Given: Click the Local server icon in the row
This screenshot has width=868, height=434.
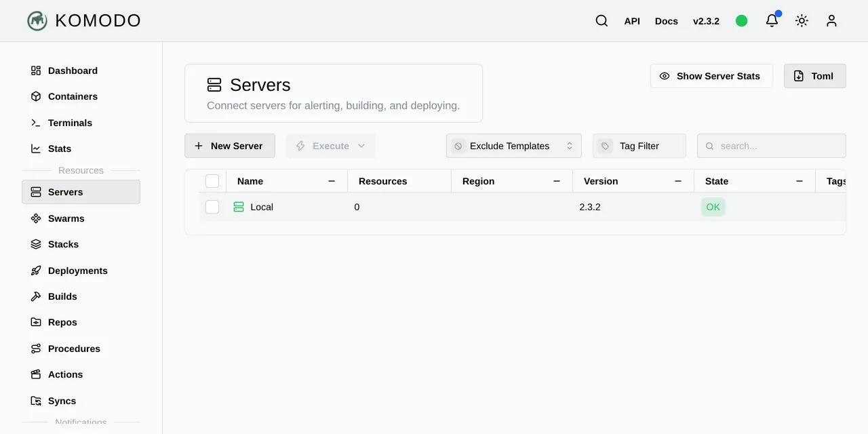Looking at the screenshot, I should (239, 207).
